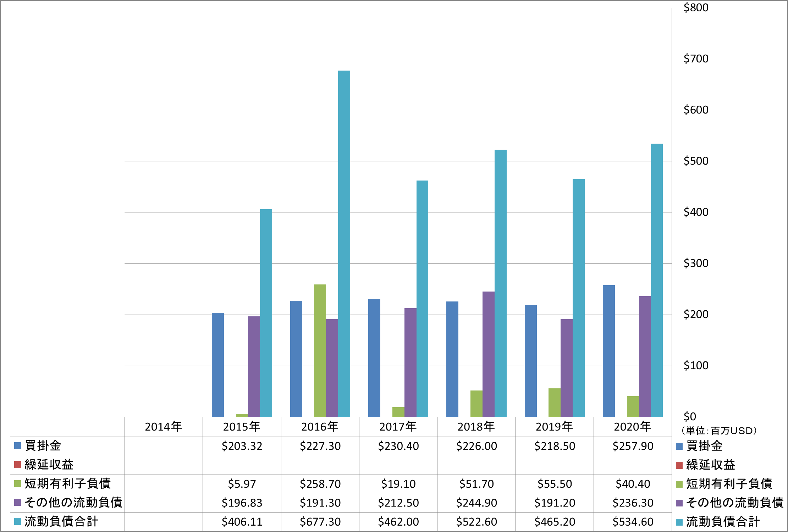Click the purple その他の流動負債 swatch in right legend
788x532 pixels.
point(679,503)
